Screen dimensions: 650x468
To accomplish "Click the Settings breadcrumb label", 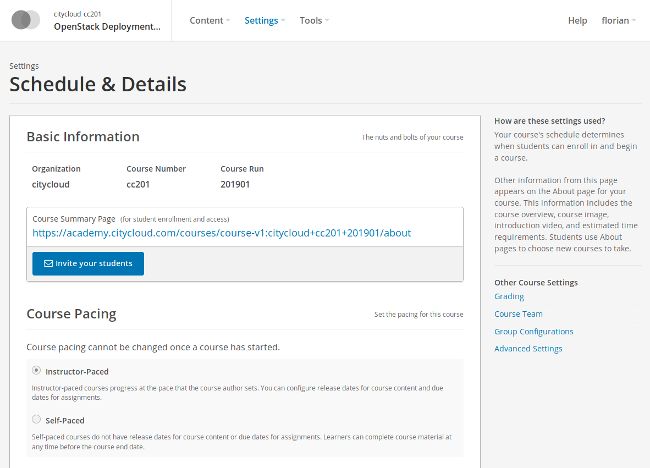I will 24,66.
